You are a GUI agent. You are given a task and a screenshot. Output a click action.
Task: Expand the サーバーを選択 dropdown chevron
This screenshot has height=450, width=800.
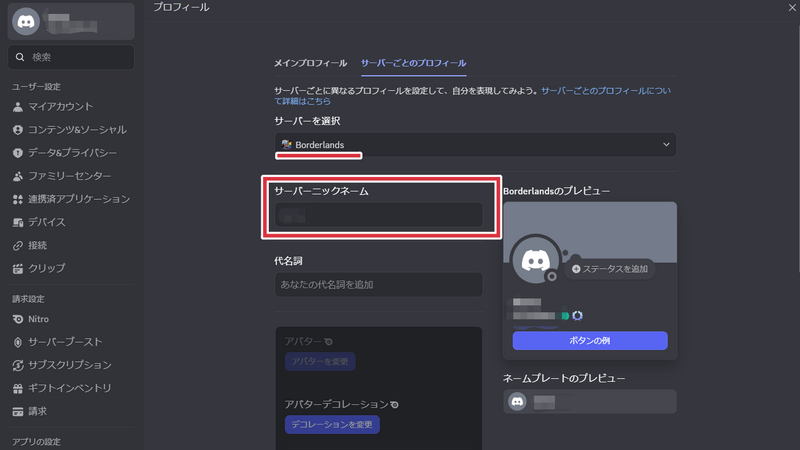tap(666, 144)
